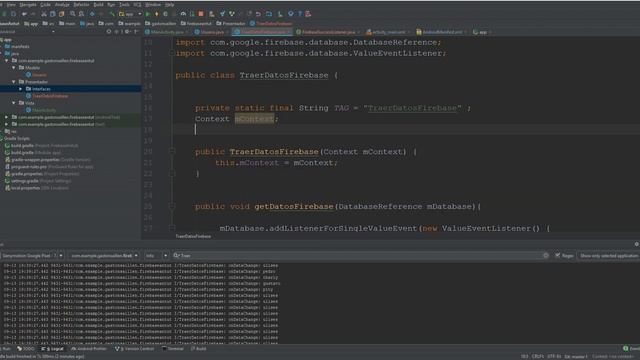Fold the TraerDatosFirebase constructor in gutter
The height and width of the screenshot is (360, 640).
coord(172,151)
